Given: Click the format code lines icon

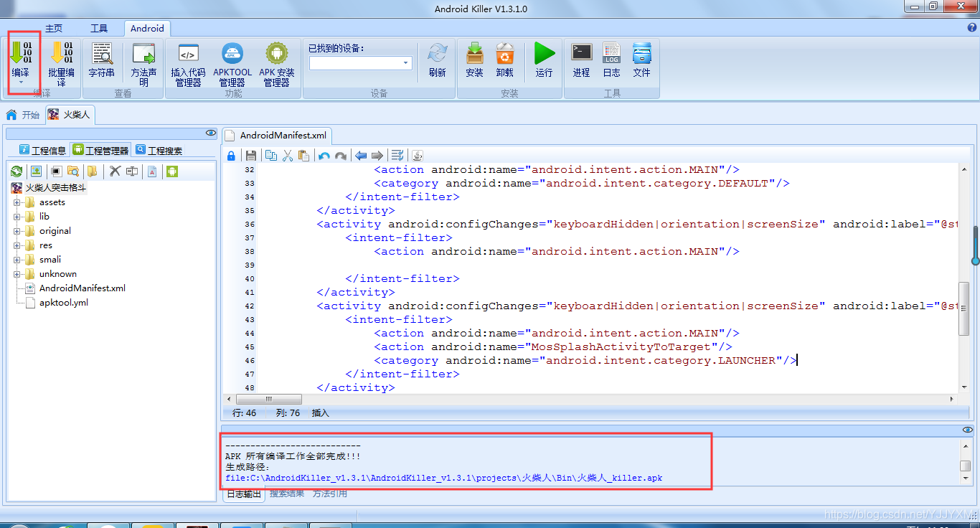Looking at the screenshot, I should (397, 156).
